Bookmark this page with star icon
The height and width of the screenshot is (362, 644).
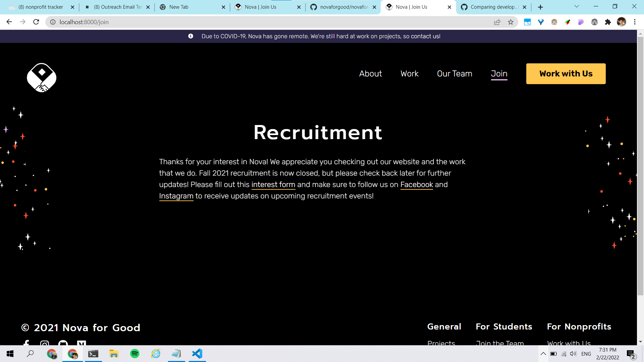511,22
